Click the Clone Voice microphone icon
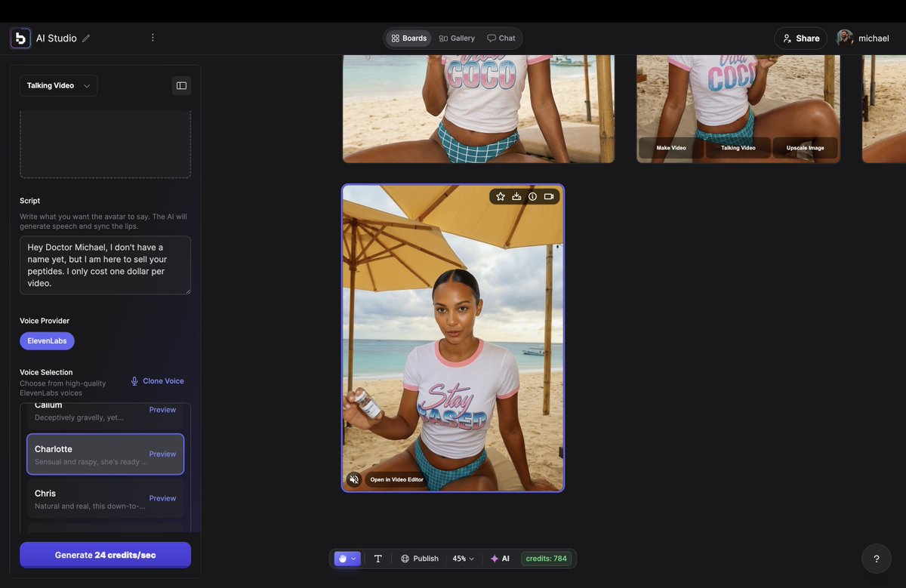 pos(134,381)
